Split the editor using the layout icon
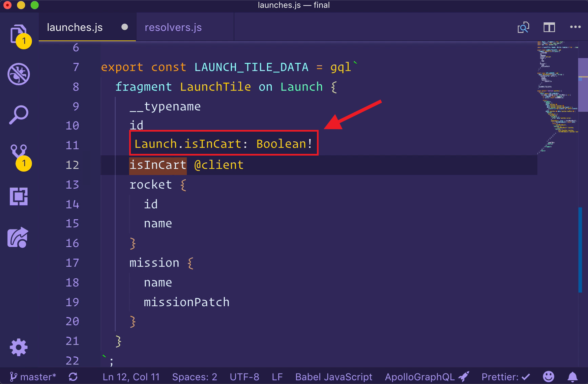Screen dimensions: 588x384 [549, 27]
